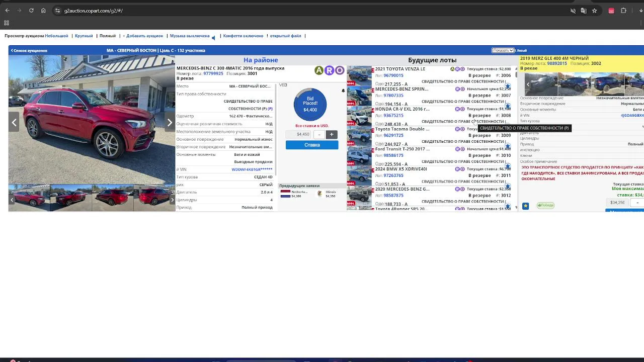Click the green Победа badge in right panel
The image size is (644, 362).
coord(545,205)
